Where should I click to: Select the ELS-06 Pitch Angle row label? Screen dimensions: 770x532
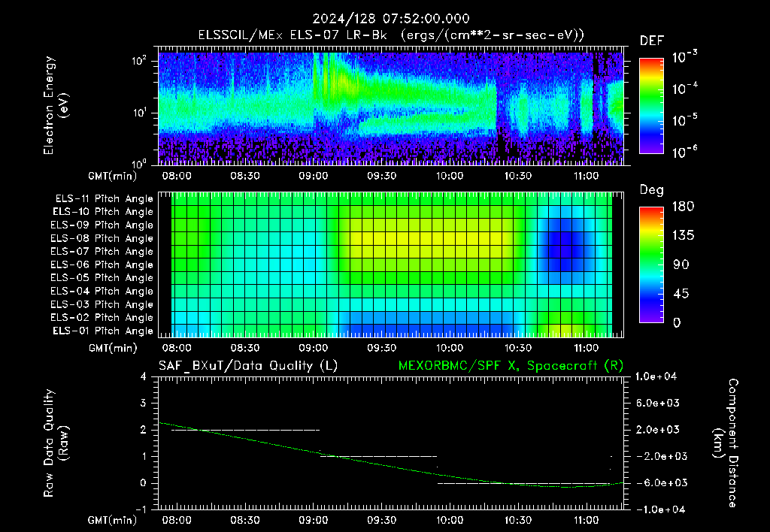(102, 264)
